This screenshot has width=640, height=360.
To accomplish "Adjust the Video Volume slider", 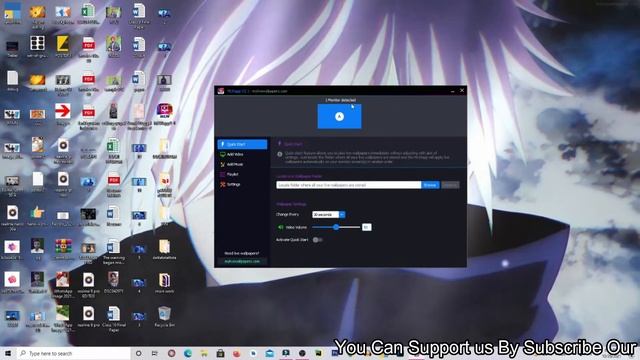I will coord(336,227).
